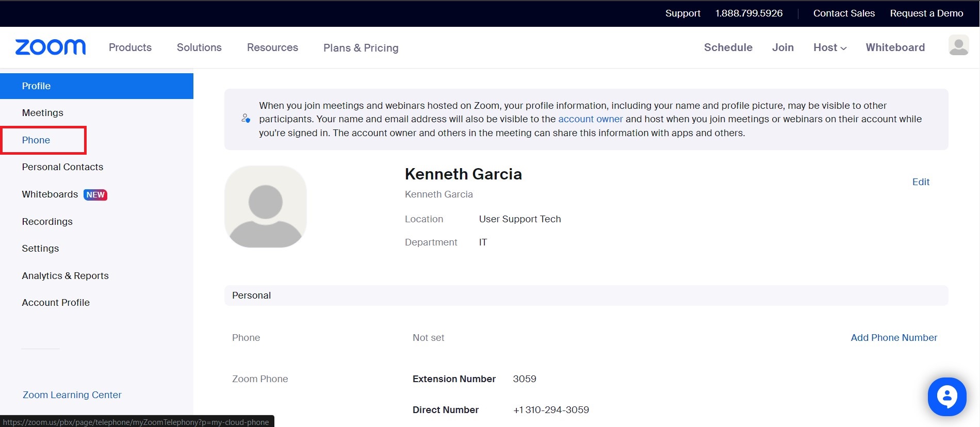Open the Resources menu
980x427 pixels.
click(x=272, y=47)
